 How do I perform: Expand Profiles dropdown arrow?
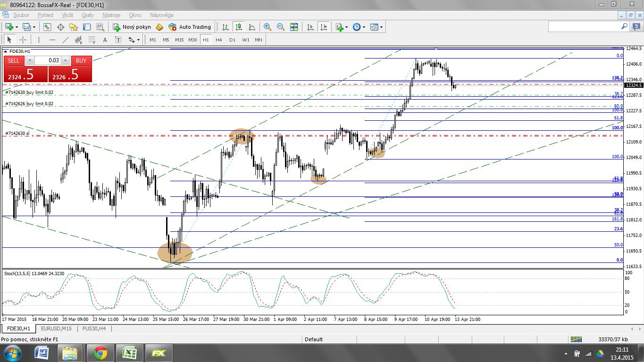point(34,27)
